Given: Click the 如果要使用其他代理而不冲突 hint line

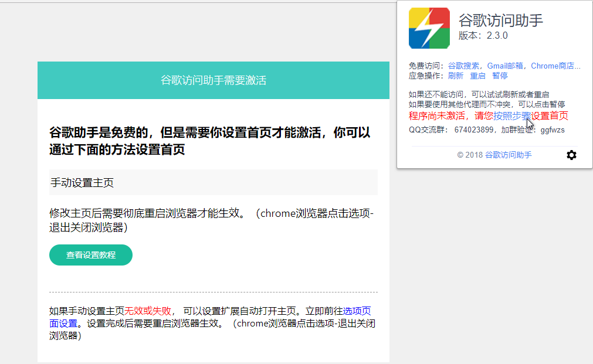Looking at the screenshot, I should click(x=487, y=104).
